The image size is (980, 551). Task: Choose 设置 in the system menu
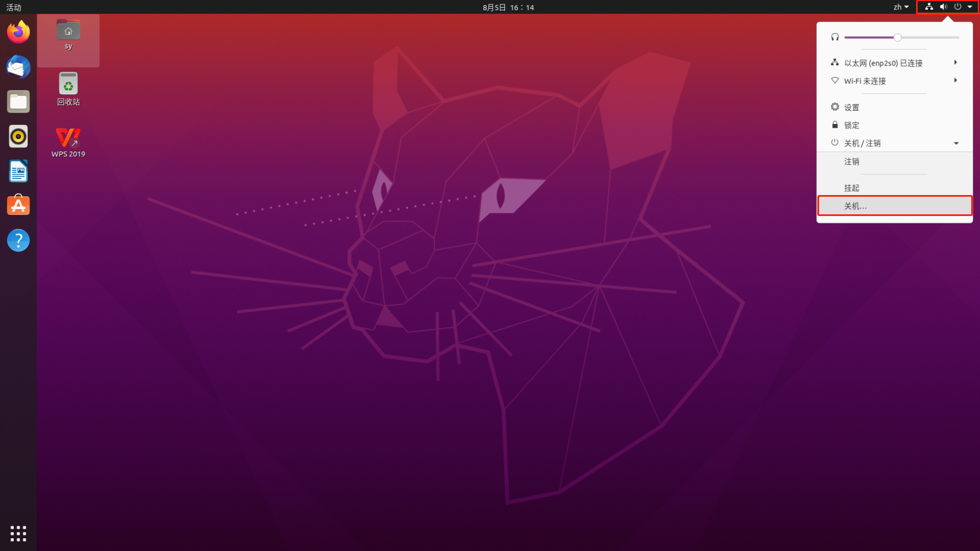(x=852, y=107)
